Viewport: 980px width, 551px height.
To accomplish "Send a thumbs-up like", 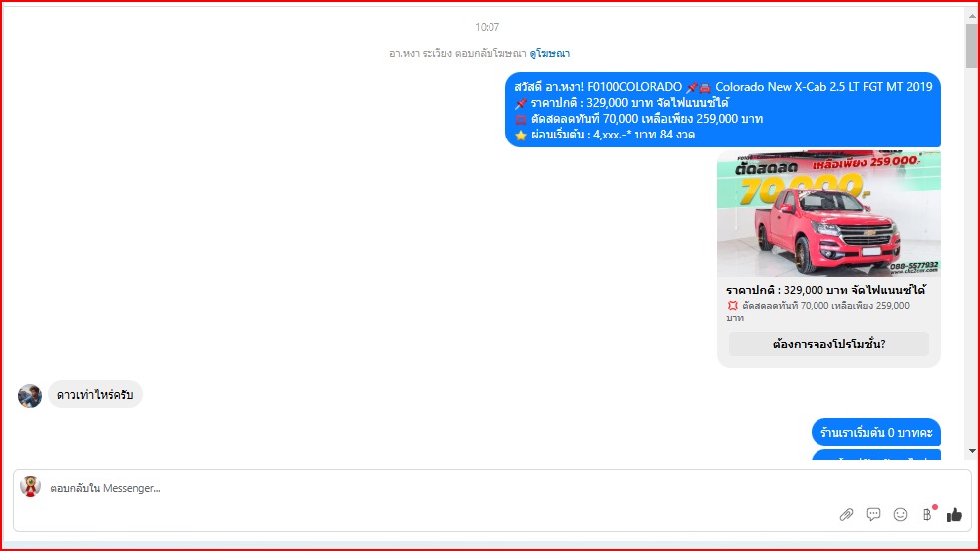I will click(954, 514).
